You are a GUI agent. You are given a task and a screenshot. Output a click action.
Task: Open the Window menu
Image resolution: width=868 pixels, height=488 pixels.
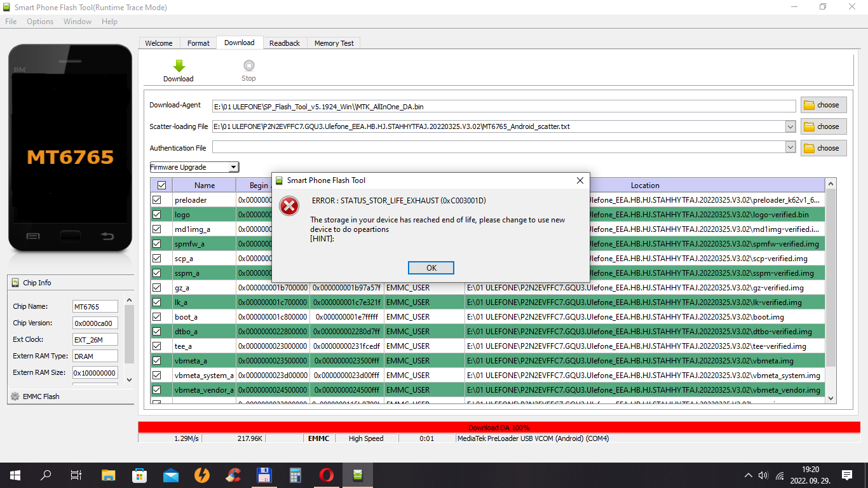click(x=78, y=22)
